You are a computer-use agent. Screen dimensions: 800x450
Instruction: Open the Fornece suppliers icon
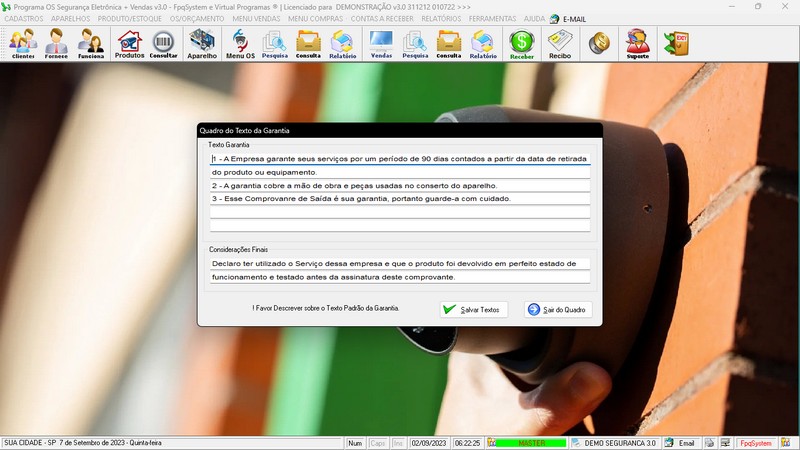point(56,44)
